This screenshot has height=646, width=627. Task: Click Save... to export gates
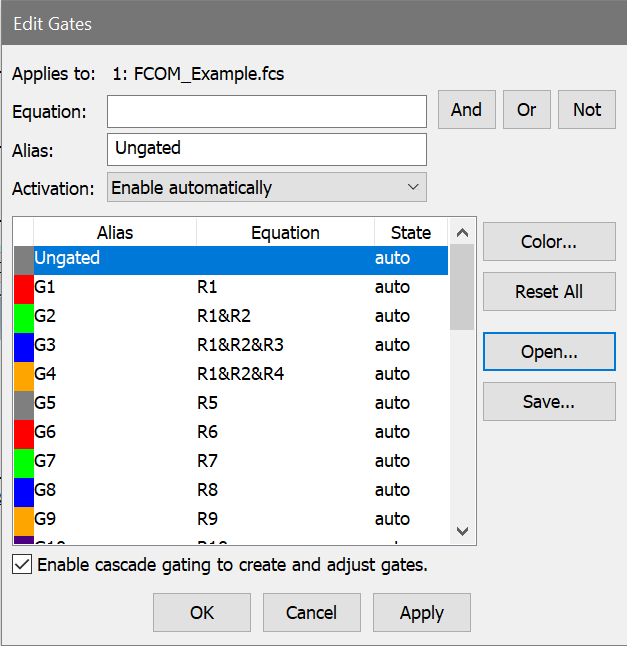coord(548,402)
